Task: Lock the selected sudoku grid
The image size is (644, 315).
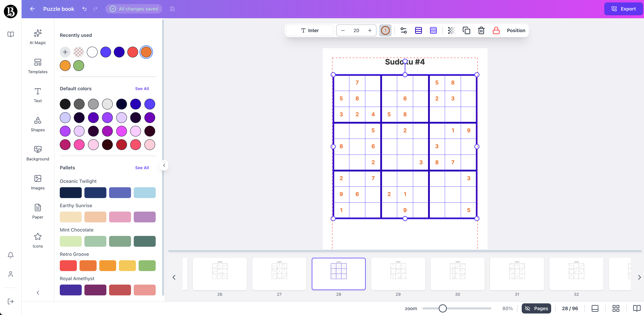Action: [496, 30]
